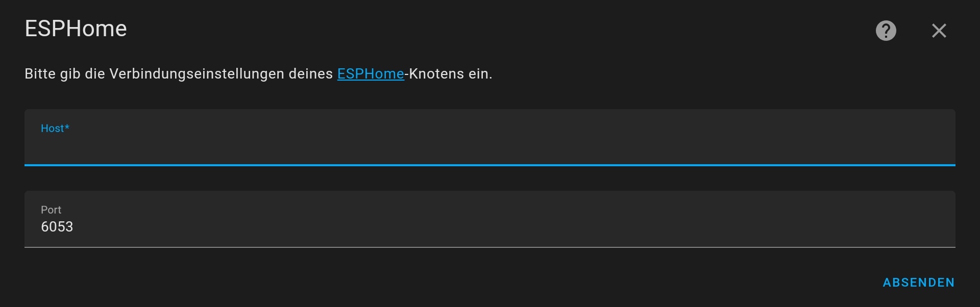Viewport: 980px width, 307px height.
Task: Click the blue underline of the Host field
Action: 490,165
